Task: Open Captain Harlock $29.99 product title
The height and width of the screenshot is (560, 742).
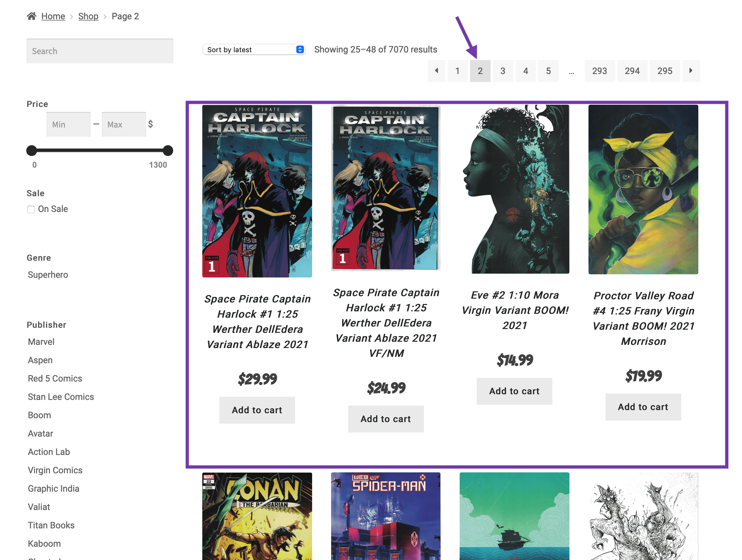Action: [258, 321]
